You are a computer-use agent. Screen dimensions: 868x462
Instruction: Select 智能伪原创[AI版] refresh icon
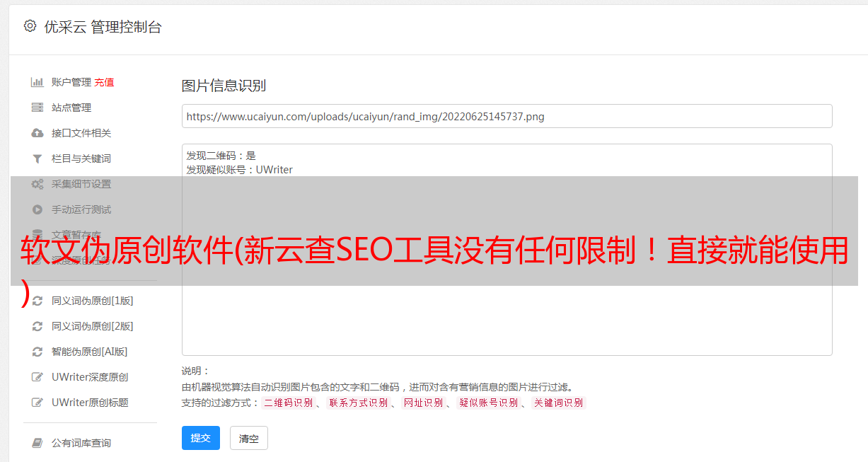tap(37, 352)
